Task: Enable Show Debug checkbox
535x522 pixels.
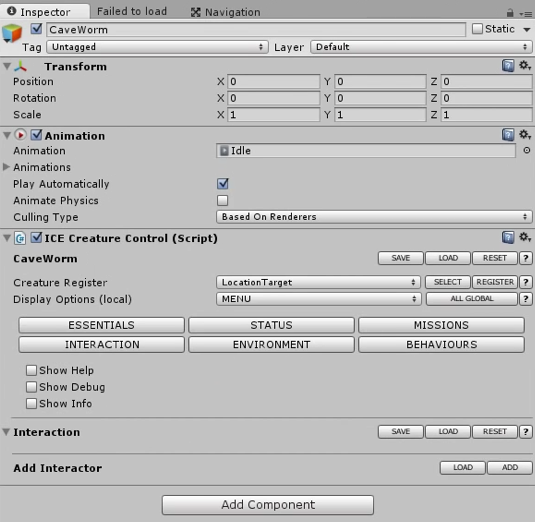Action: coord(31,387)
